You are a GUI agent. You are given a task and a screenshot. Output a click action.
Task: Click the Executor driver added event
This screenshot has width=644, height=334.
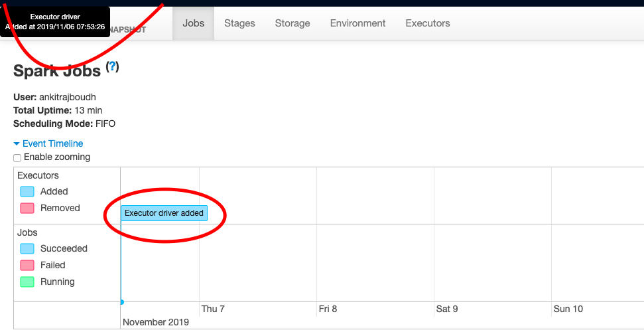click(x=164, y=213)
